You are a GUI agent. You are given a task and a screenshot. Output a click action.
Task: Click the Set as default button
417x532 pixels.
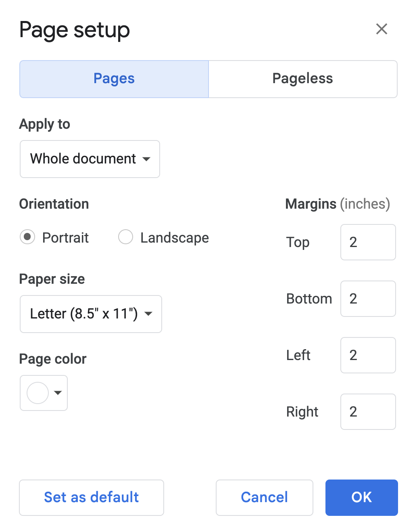click(x=92, y=498)
